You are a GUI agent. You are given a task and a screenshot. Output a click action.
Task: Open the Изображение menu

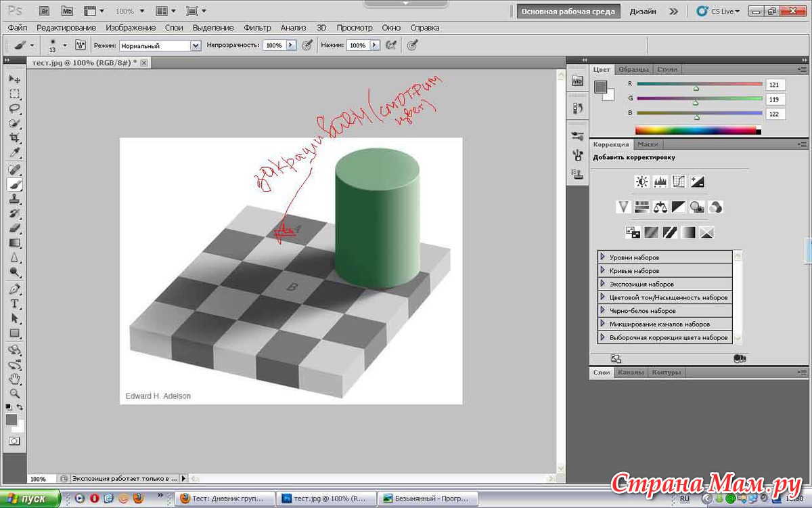point(131,28)
